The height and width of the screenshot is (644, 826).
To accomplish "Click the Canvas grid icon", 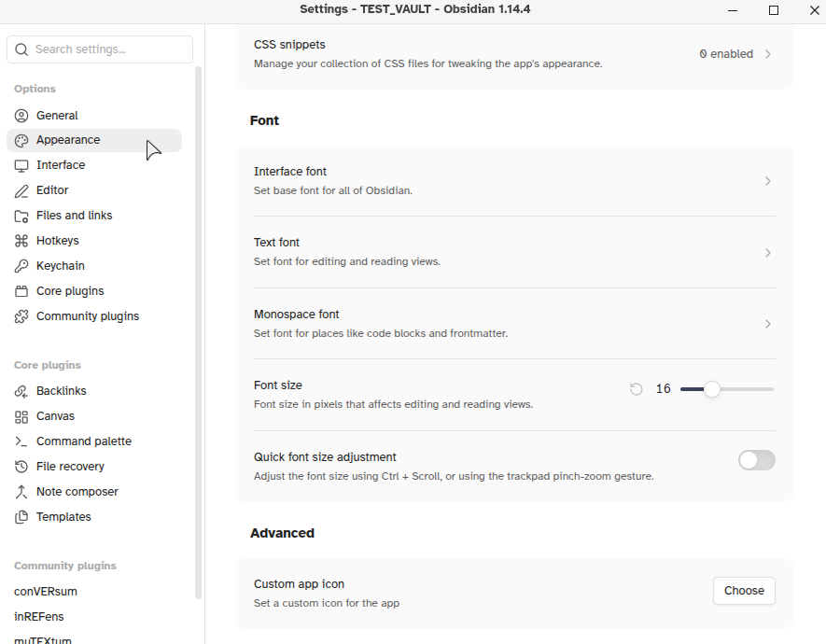I will [21, 417].
